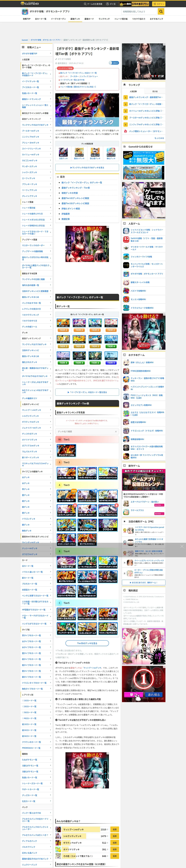Open the ブースターex TIER 2 deck tile
This screenshot has height=868, width=186.
pos(63,325)
